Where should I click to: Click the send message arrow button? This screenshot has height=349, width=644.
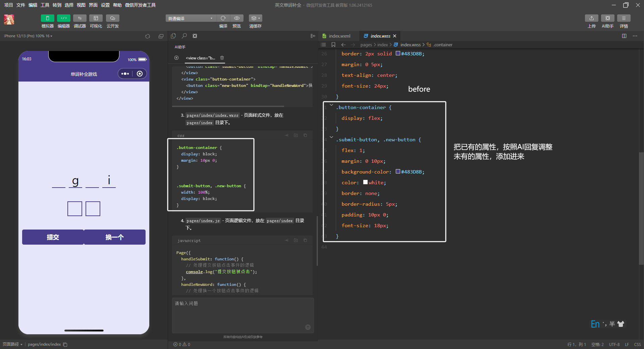point(308,327)
